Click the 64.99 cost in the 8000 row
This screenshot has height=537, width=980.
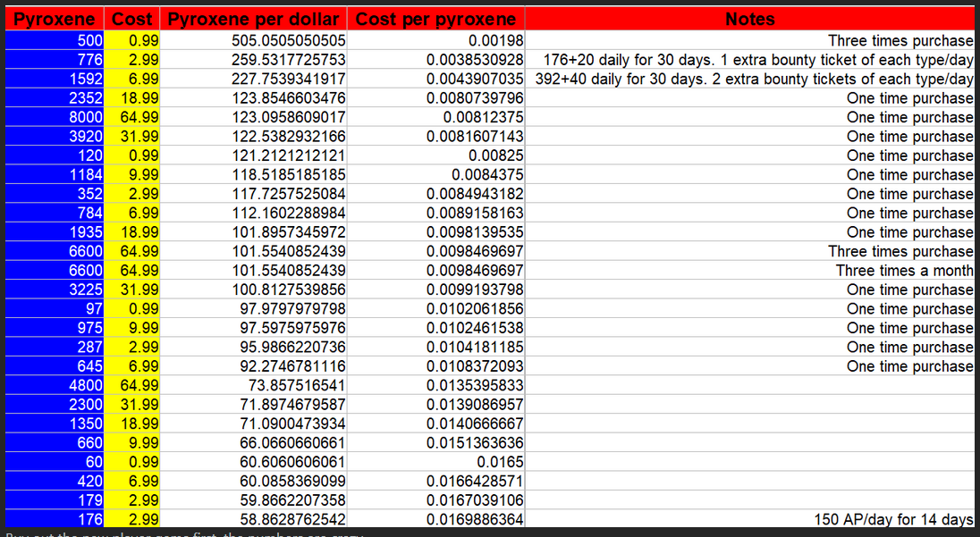click(x=131, y=117)
